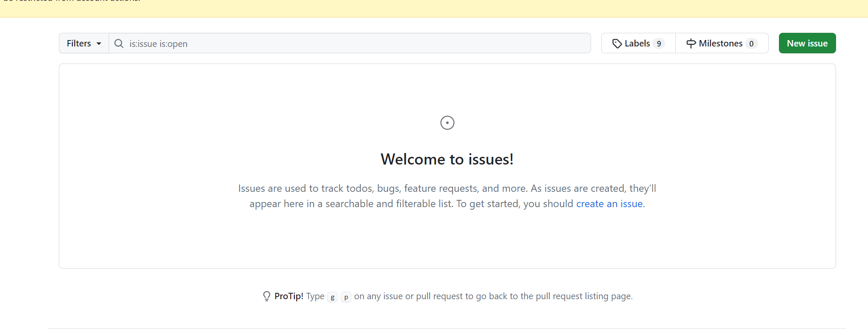Open the Milestones page

(721, 43)
